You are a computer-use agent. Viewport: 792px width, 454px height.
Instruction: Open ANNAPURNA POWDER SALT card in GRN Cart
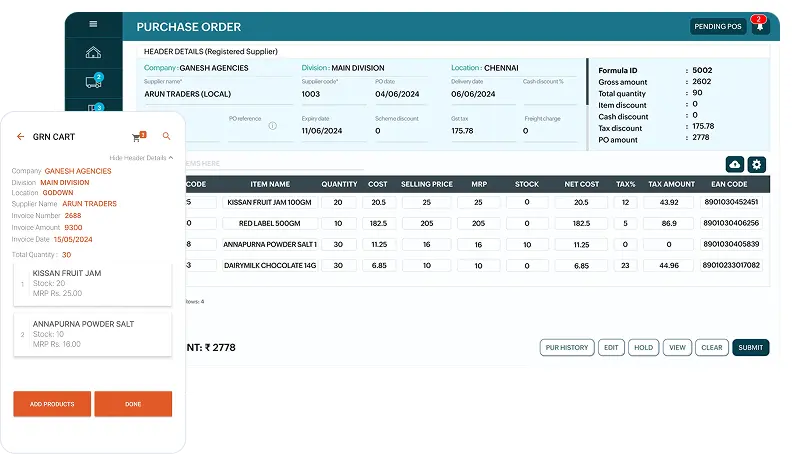[x=92, y=335]
